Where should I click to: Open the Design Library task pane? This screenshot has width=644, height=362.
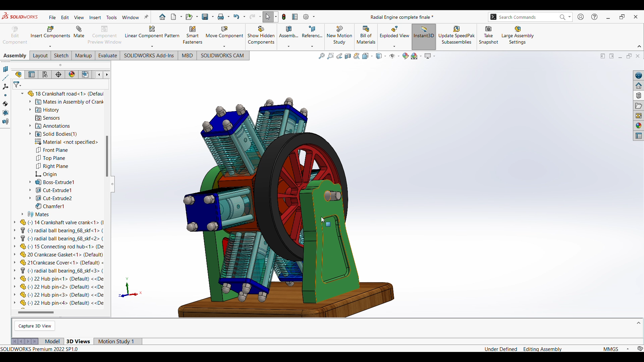(639, 96)
